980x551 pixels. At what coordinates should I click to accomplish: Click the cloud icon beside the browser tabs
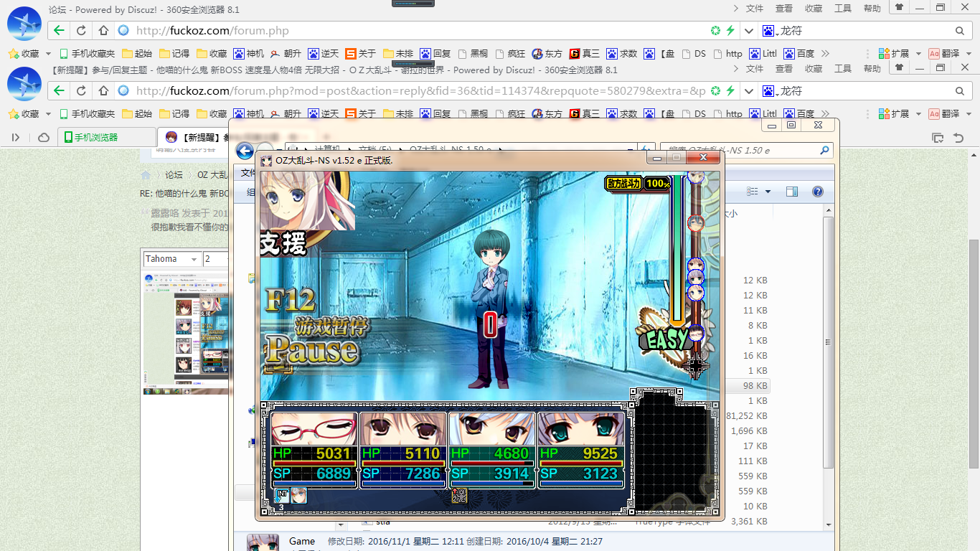pyautogui.click(x=44, y=137)
